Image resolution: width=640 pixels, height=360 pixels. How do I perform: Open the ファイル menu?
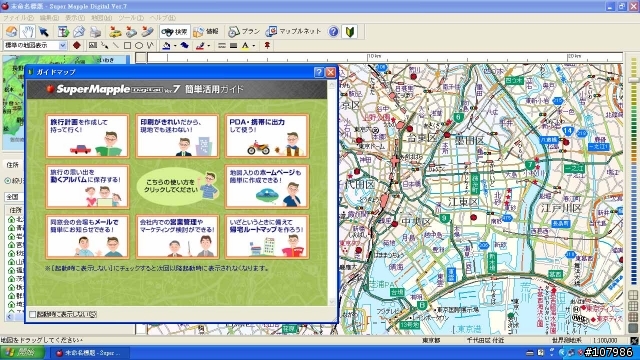pos(18,18)
